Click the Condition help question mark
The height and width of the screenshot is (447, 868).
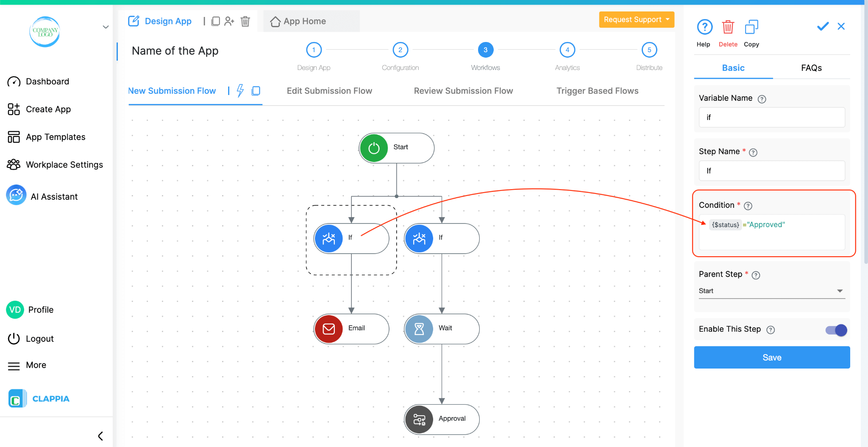pyautogui.click(x=748, y=206)
